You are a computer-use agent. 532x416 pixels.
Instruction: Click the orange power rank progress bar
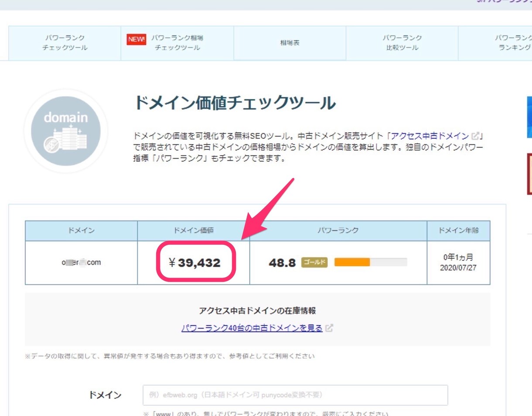click(371, 262)
